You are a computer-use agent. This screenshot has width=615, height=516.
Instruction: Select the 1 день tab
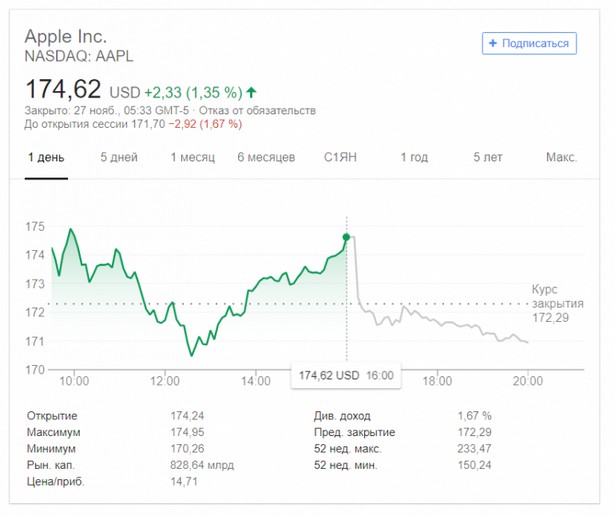[46, 158]
